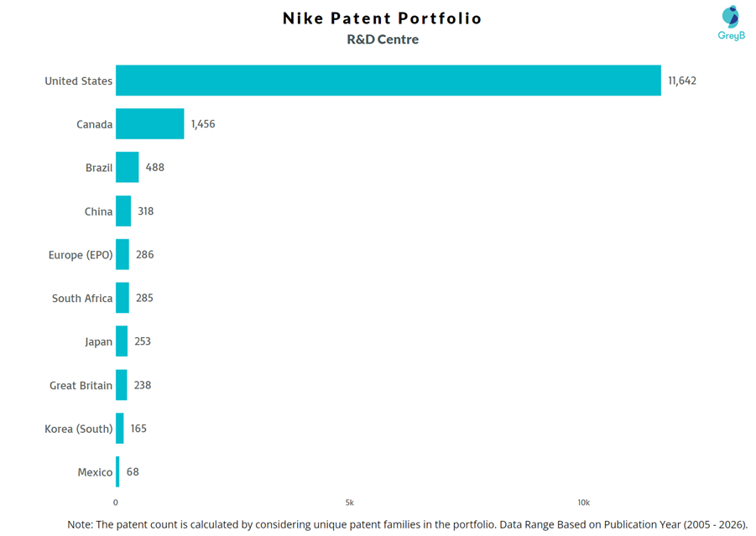Select the Mexico bar
Image resolution: width=756 pixels, height=536 pixels.
click(x=117, y=472)
